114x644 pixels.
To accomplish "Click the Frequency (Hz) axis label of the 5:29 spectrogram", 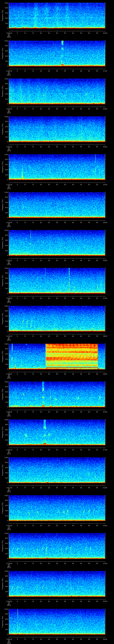I will pos(3,16).
